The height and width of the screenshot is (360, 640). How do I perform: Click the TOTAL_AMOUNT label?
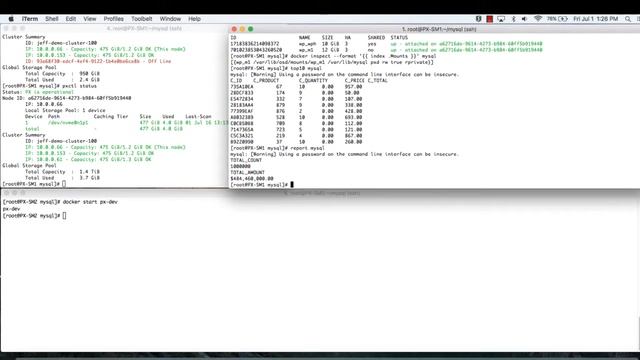pos(247,172)
